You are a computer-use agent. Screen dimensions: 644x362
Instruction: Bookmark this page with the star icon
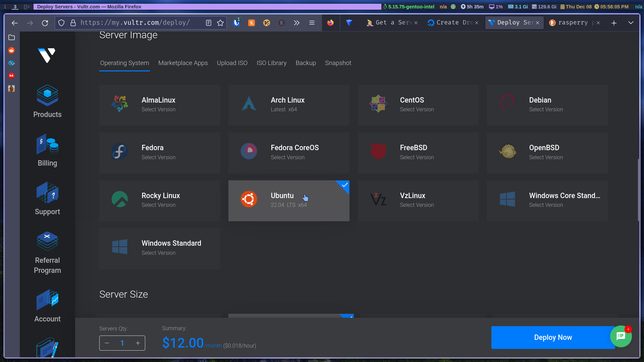tap(220, 23)
